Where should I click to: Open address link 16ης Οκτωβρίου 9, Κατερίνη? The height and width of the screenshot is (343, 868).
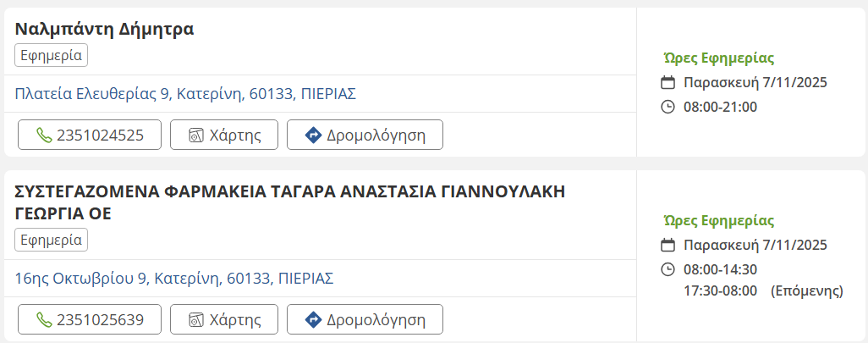[174, 278]
